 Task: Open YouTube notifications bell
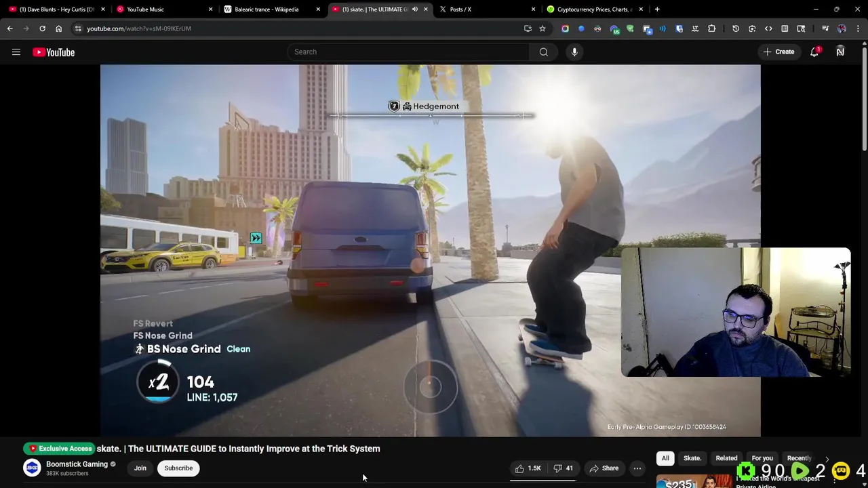click(814, 52)
